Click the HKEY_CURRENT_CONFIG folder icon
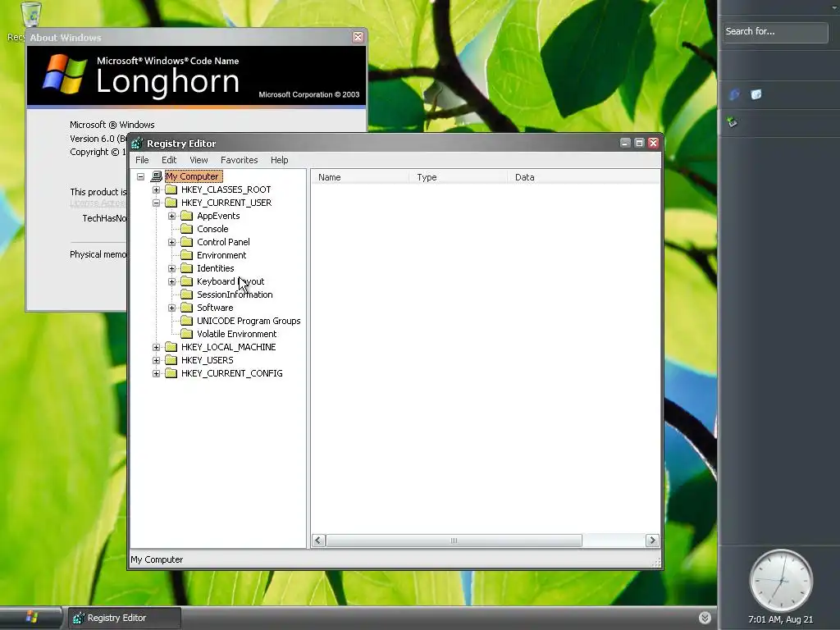 (x=171, y=373)
